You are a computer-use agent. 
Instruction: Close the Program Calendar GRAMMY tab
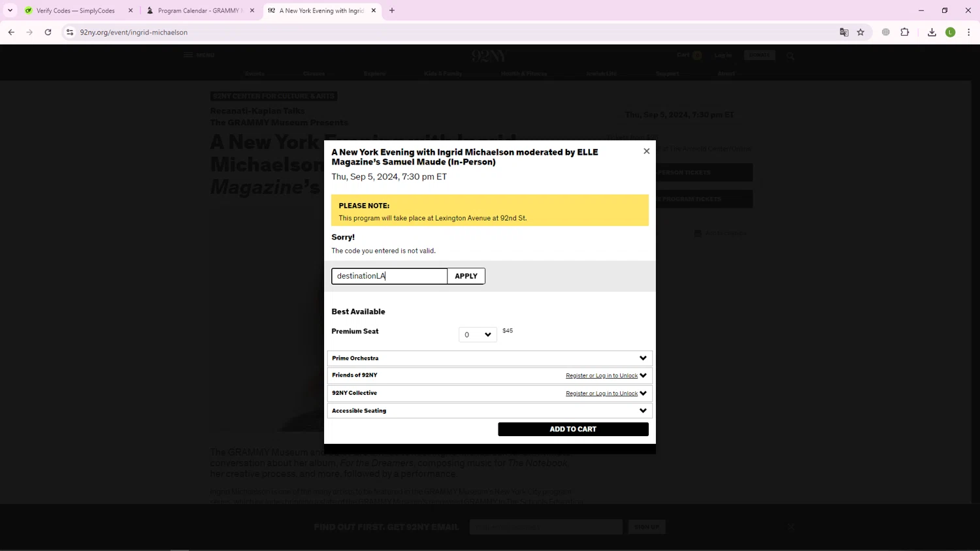coord(252,10)
